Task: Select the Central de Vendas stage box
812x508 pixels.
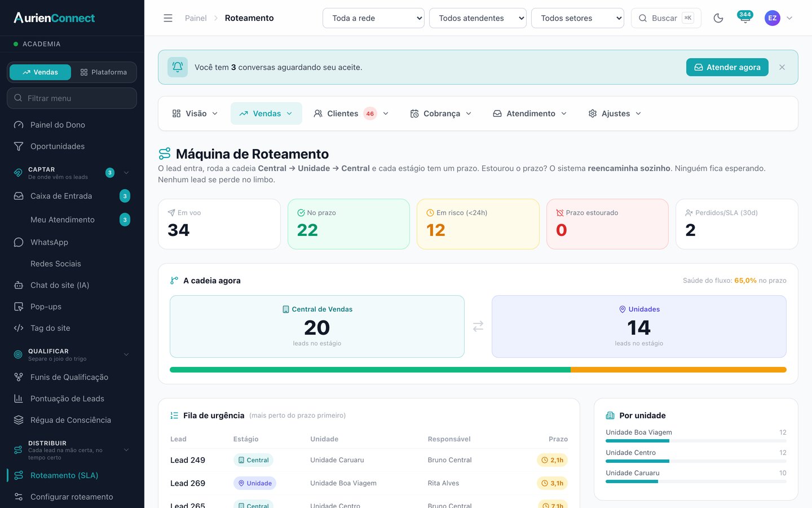Action: 317,326
